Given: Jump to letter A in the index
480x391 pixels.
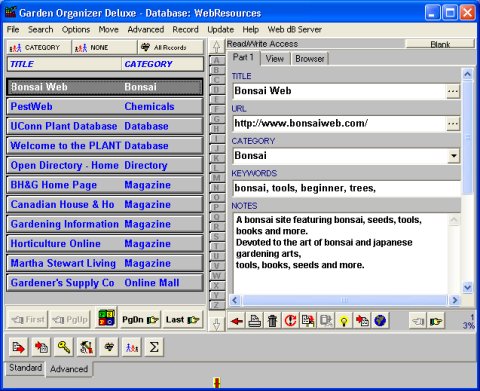Looking at the screenshot, I should point(217,60).
